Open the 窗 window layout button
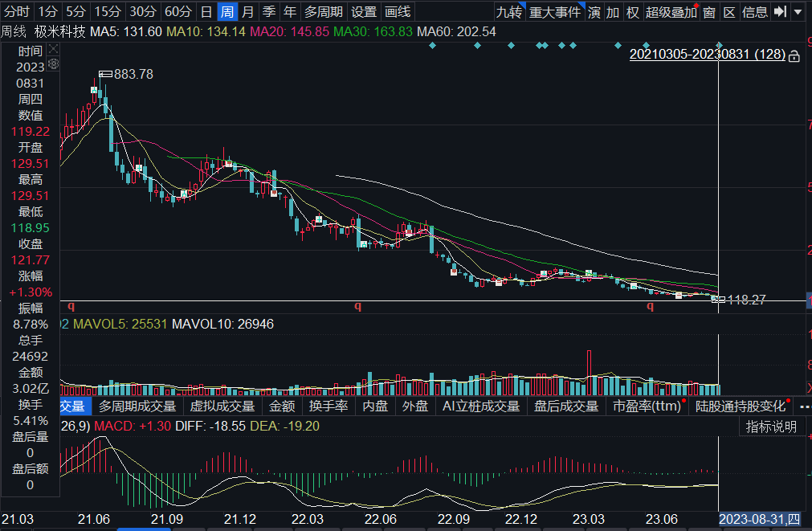Viewport: 812px width, 531px height. [x=708, y=12]
